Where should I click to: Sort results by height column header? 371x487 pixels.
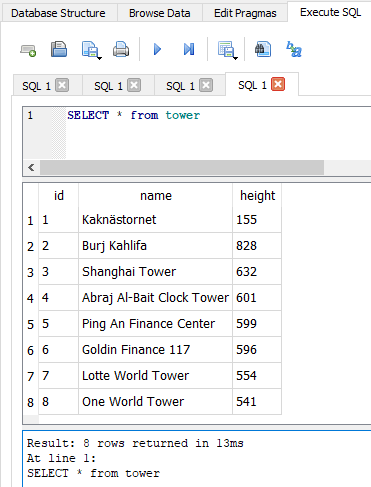click(257, 195)
